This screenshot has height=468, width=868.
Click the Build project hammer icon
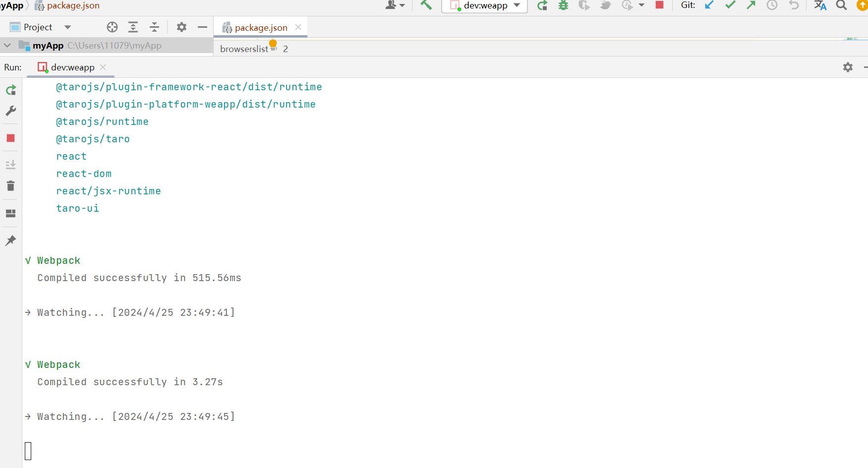click(426, 5)
